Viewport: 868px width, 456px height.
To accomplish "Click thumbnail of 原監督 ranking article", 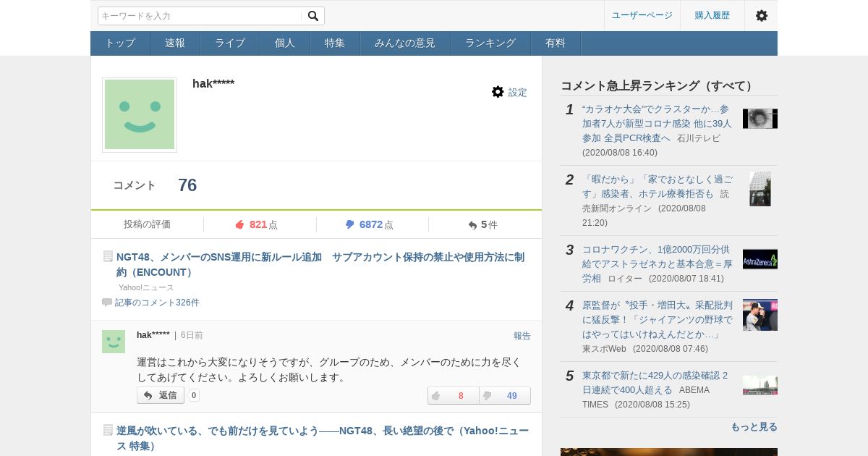I will coord(760,315).
